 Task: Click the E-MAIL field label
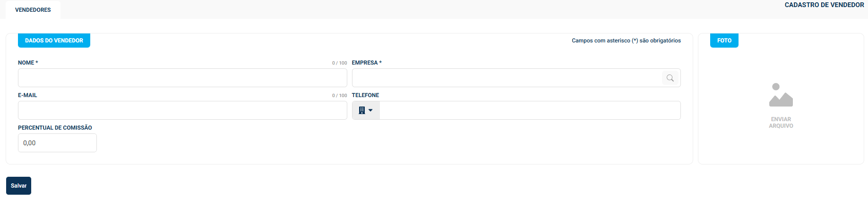tap(27, 95)
